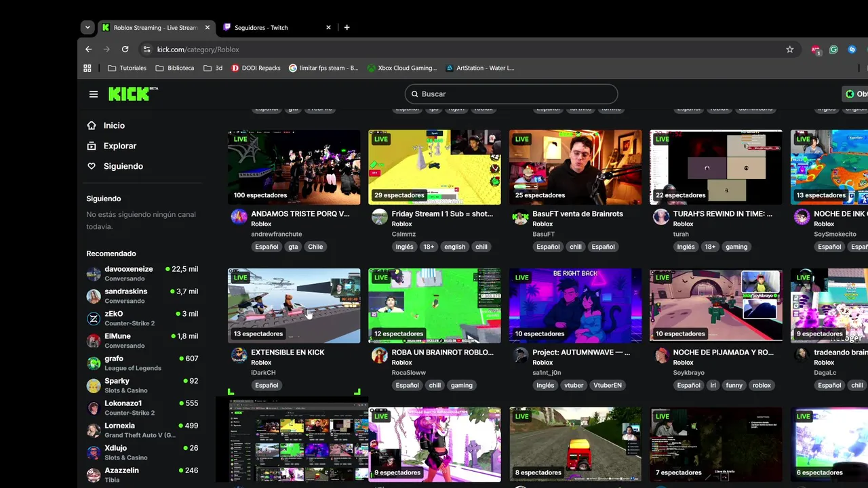Click the RocaSloww channel avatar icon
The height and width of the screenshot is (488, 868).
click(380, 355)
